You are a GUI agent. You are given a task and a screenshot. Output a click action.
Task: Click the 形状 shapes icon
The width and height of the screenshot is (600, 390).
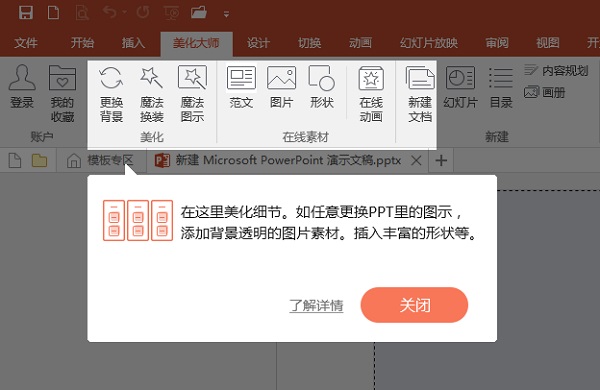pos(321,87)
